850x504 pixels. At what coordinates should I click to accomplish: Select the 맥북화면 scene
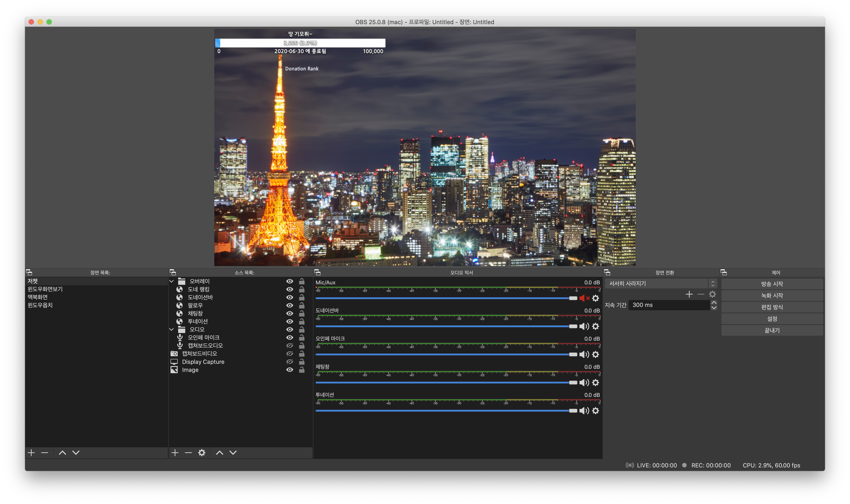point(38,297)
